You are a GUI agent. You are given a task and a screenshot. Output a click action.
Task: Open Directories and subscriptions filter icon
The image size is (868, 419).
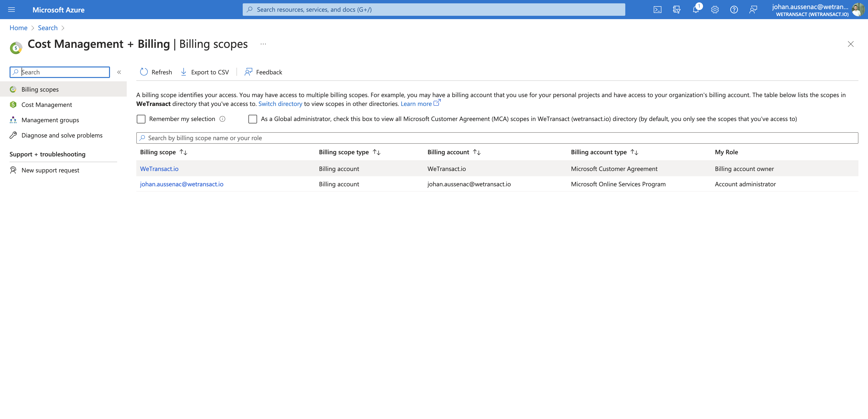coord(676,9)
